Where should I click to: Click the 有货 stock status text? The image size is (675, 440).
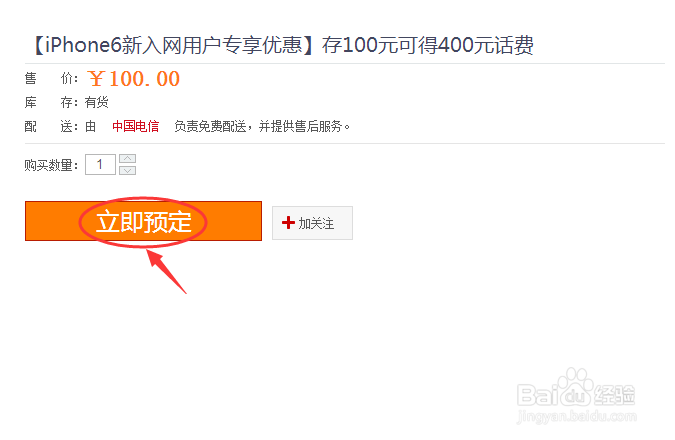[96, 102]
